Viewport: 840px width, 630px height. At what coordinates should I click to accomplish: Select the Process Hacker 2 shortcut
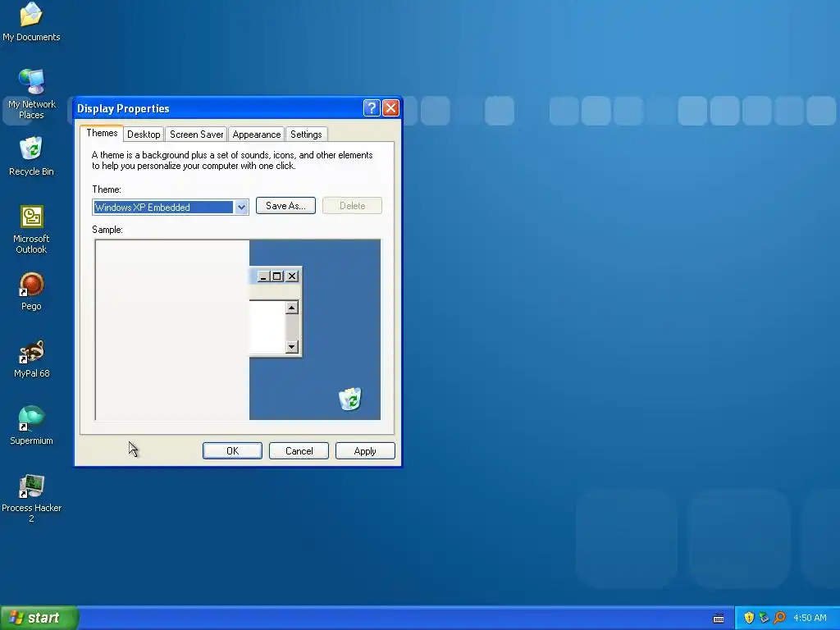31,498
